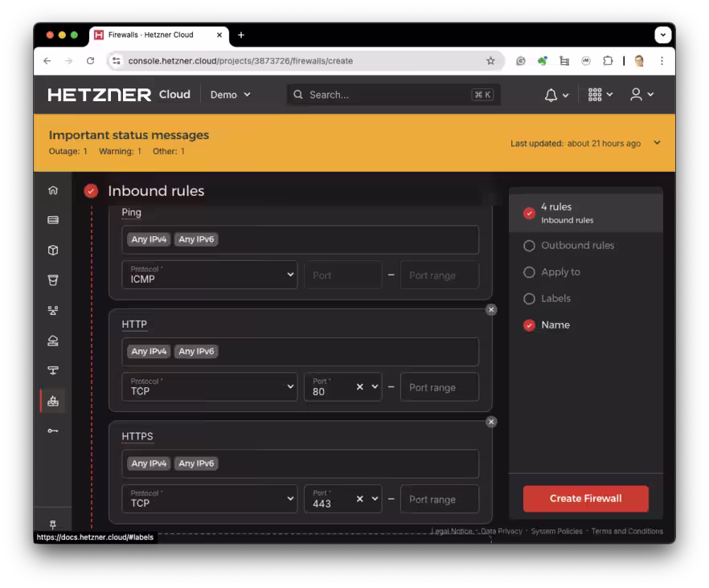
Task: Click the notifications bell icon
Action: pos(551,95)
